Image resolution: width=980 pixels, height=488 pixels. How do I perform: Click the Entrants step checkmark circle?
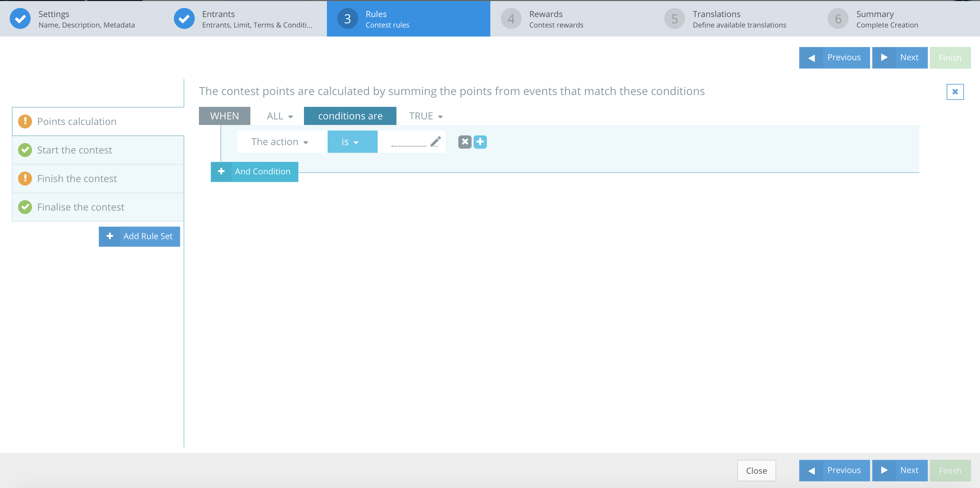tap(184, 19)
